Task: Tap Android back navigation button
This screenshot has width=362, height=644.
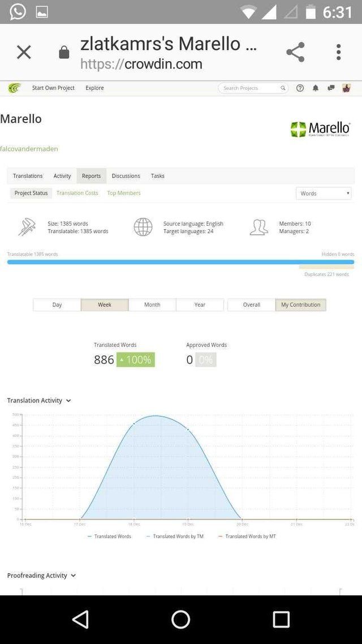Action: pos(80,619)
